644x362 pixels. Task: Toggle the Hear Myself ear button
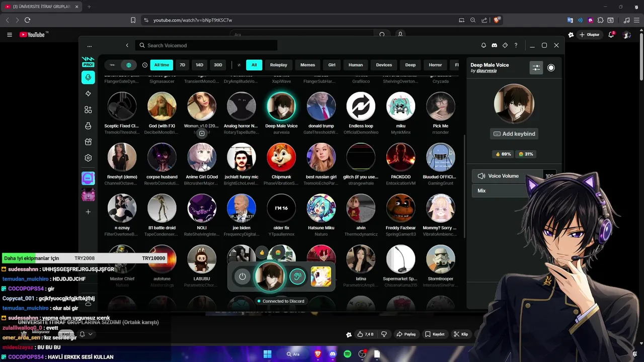tap(297, 277)
